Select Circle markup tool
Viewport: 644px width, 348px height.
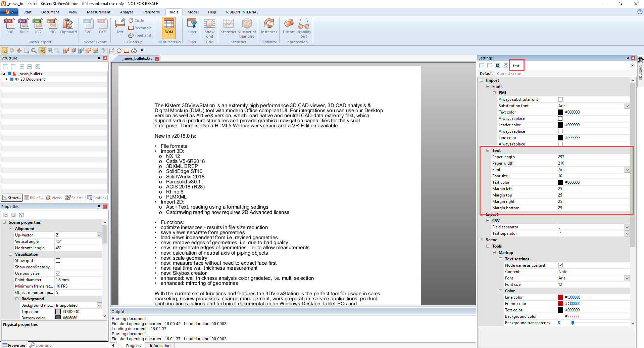click(x=137, y=20)
